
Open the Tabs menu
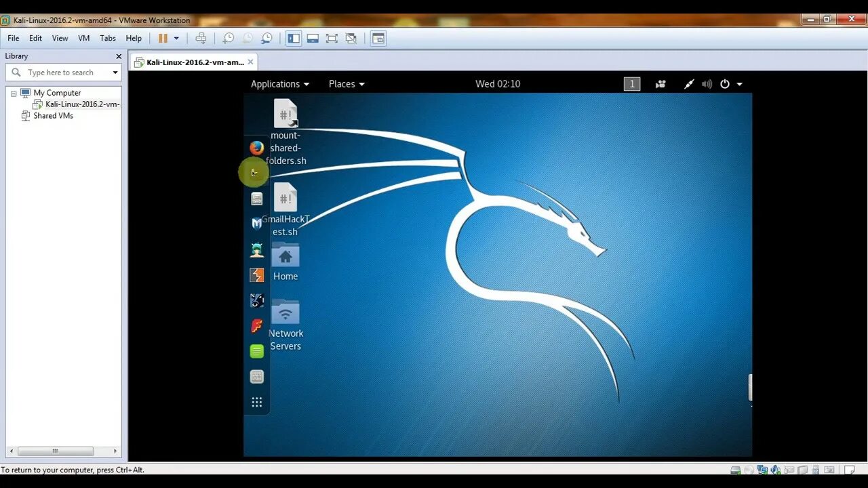(108, 38)
